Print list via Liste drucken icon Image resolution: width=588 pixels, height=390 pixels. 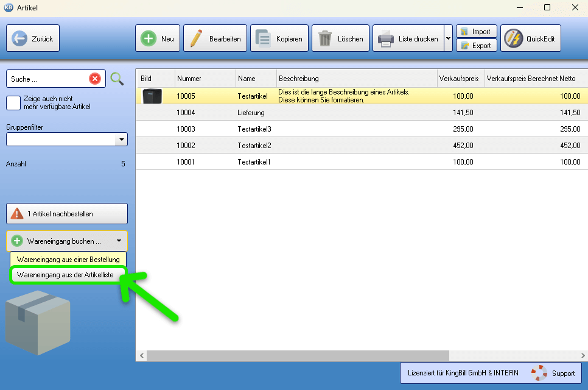(x=386, y=38)
